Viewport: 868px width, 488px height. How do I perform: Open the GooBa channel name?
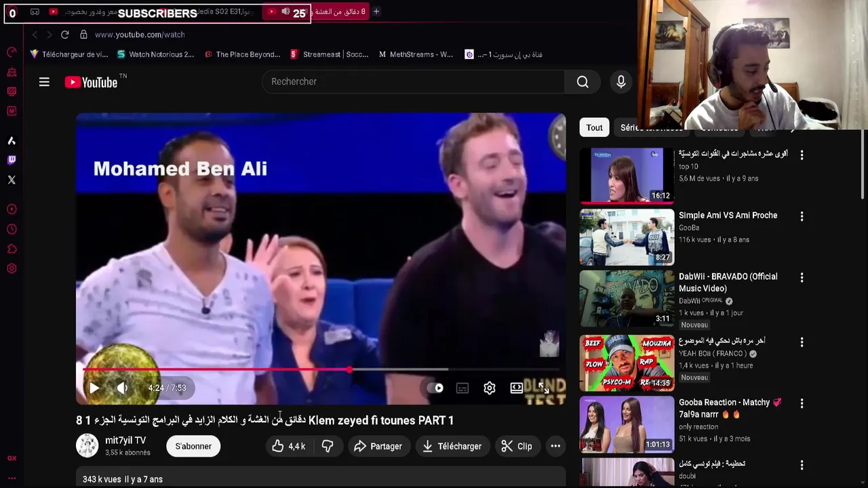pyautogui.click(x=689, y=228)
